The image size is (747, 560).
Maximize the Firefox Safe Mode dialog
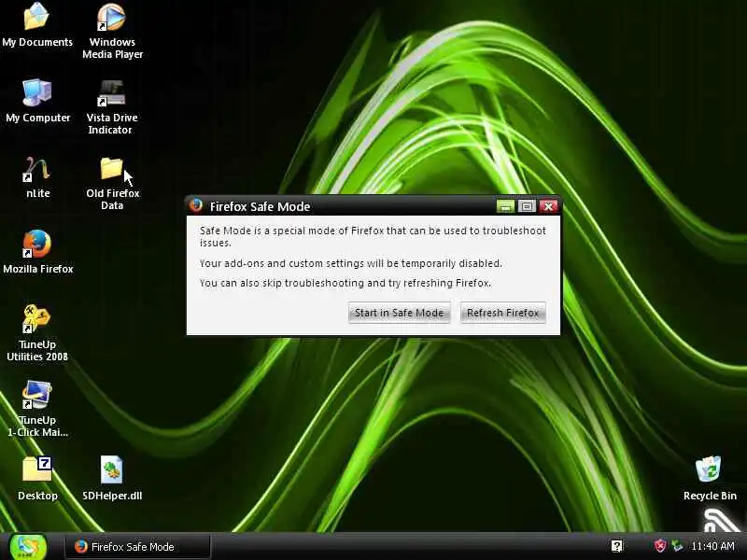pos(527,206)
